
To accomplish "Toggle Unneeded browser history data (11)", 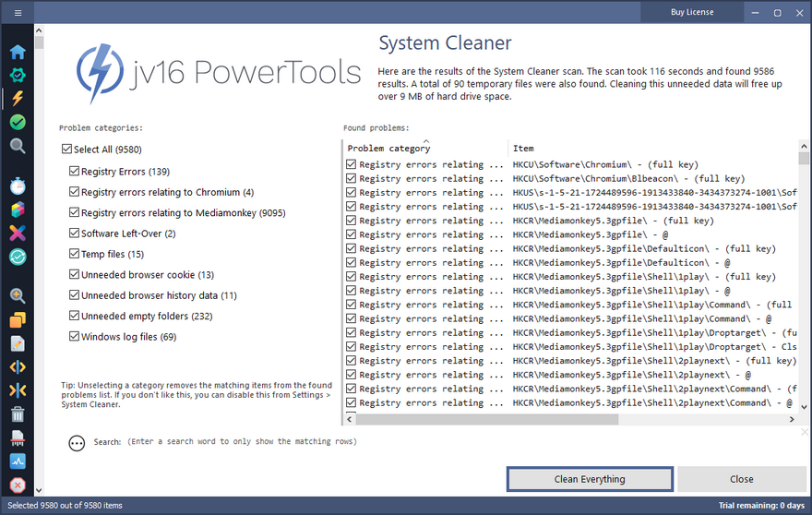I will click(74, 295).
